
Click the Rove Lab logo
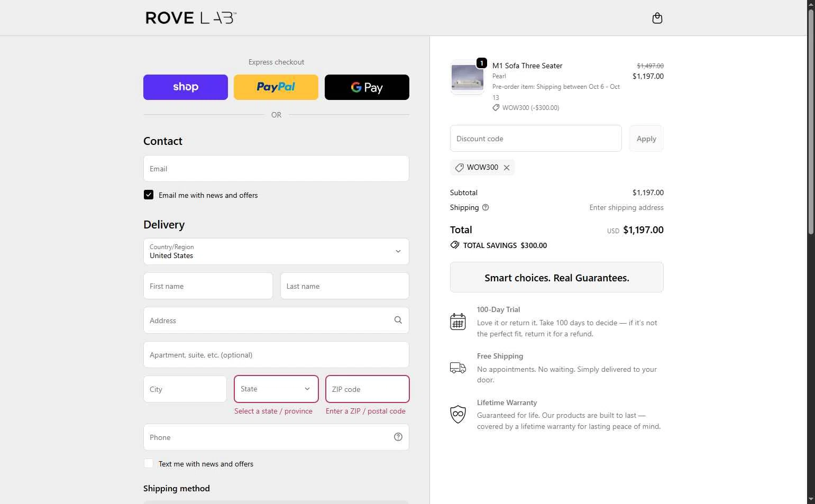coord(191,18)
